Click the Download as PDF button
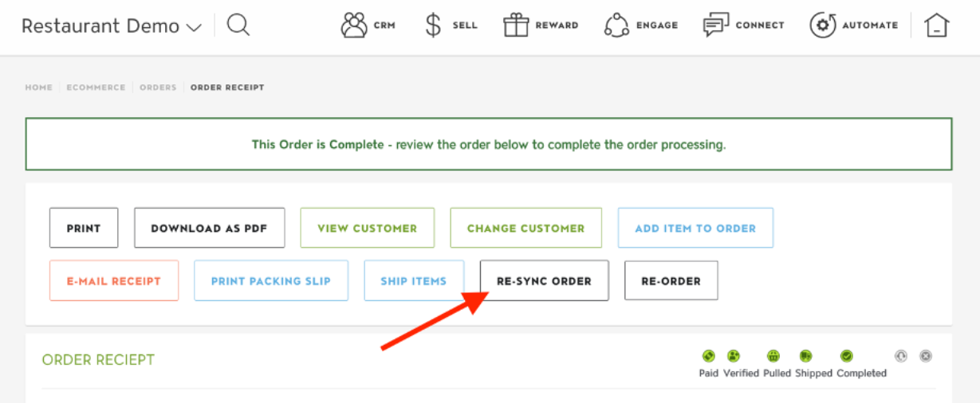980x403 pixels. point(209,228)
